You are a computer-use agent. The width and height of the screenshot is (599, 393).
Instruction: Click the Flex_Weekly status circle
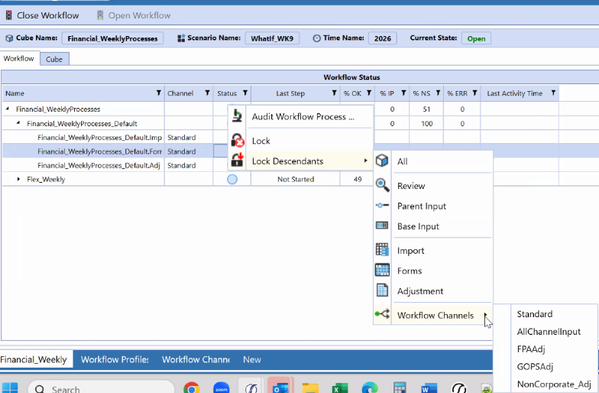[x=232, y=179]
